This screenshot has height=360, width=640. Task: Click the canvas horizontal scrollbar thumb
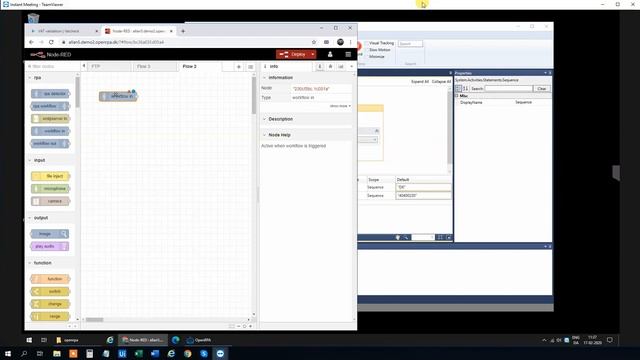[x=94, y=320]
